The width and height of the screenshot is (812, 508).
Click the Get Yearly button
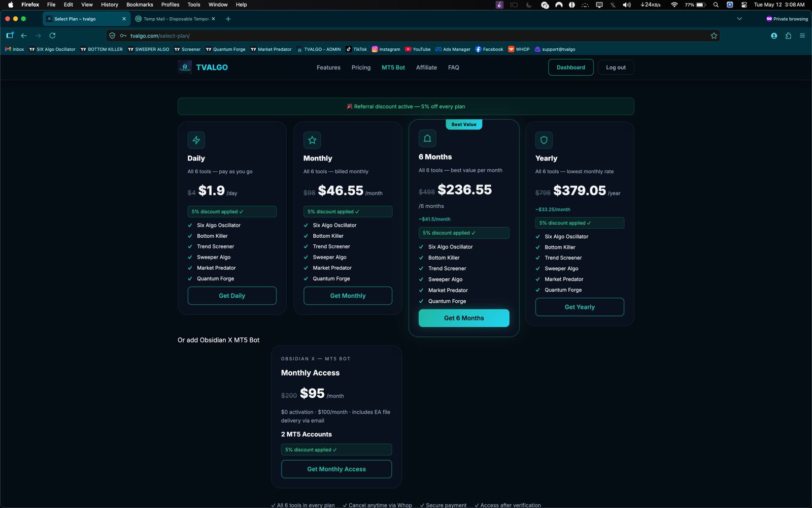click(580, 307)
